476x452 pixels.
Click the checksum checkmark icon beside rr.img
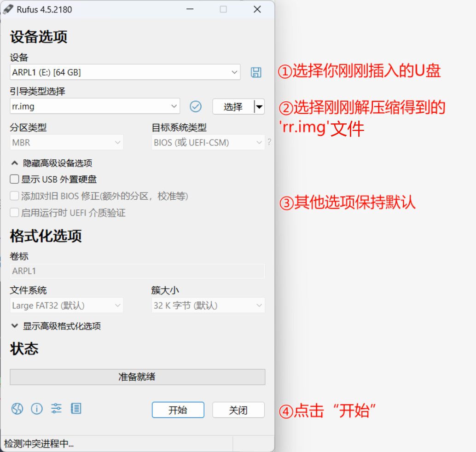(196, 106)
